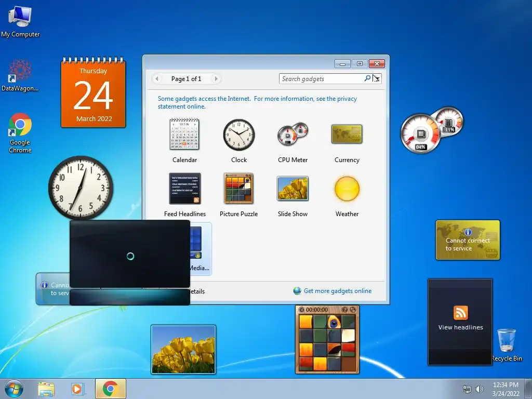The width and height of the screenshot is (532, 399).
Task: Launch Windows Media Player from taskbar
Action: point(77,389)
